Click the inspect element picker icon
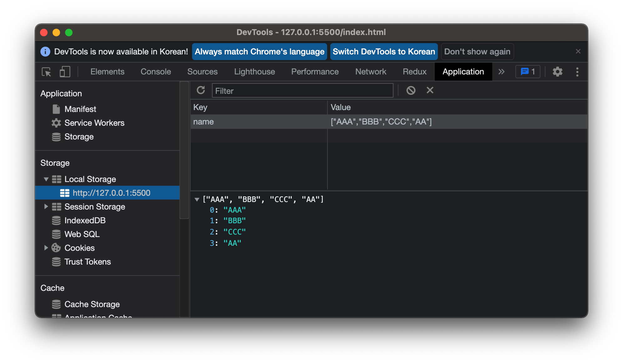 (x=46, y=72)
